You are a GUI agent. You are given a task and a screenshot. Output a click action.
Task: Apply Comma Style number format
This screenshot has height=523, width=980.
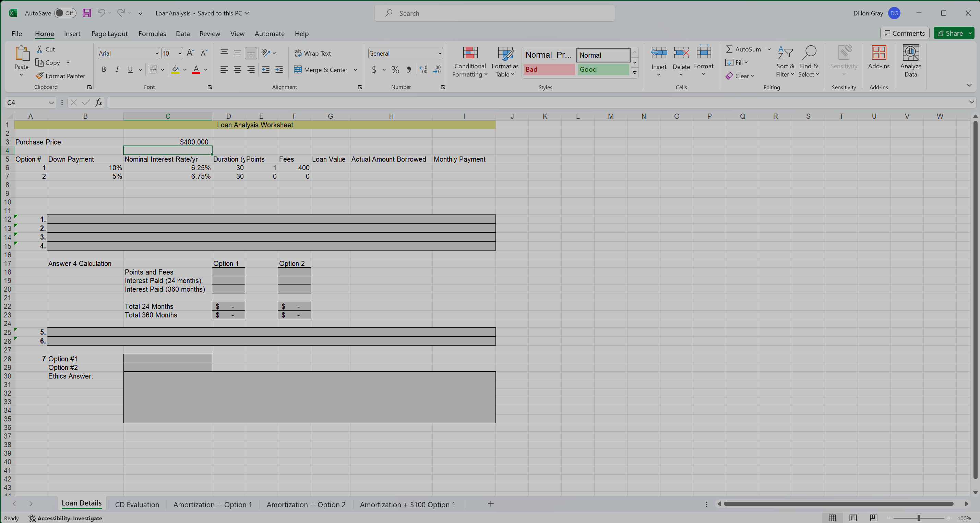click(x=409, y=70)
